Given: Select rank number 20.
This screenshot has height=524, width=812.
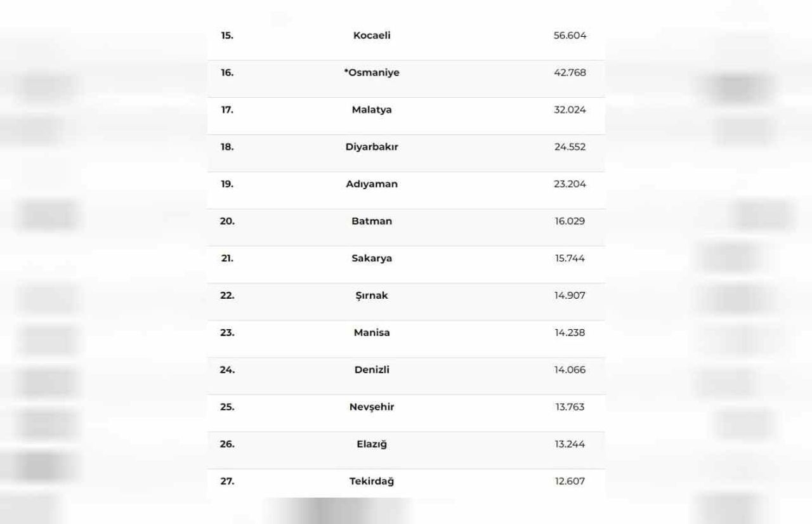Looking at the screenshot, I should [227, 221].
